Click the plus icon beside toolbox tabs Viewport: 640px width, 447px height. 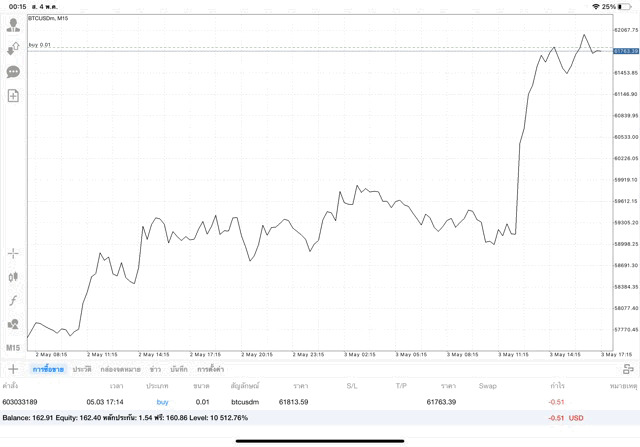[x=13, y=369]
